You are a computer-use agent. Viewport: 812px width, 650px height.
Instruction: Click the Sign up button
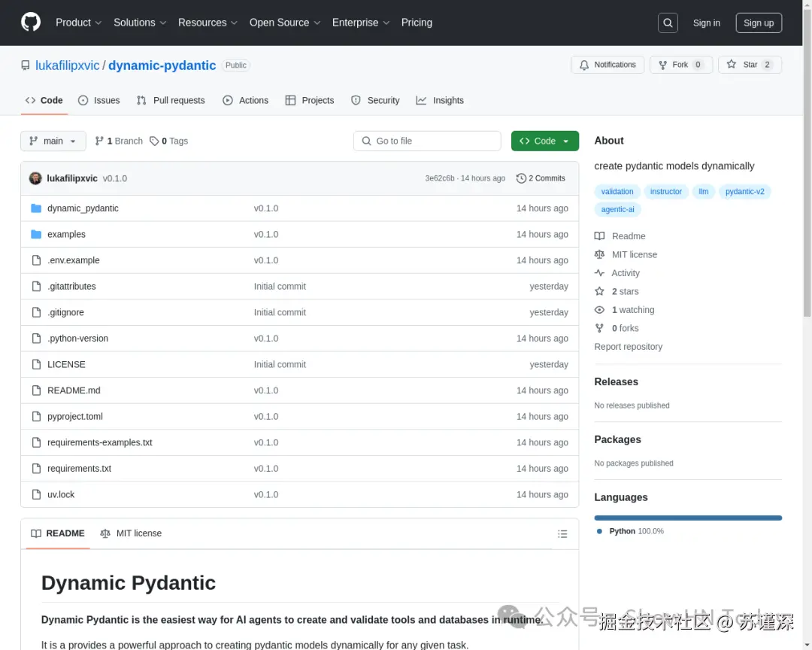[x=759, y=23]
